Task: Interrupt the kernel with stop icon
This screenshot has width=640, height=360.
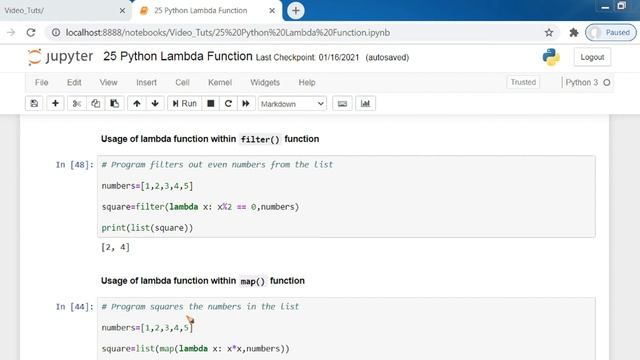Action: tap(211, 104)
